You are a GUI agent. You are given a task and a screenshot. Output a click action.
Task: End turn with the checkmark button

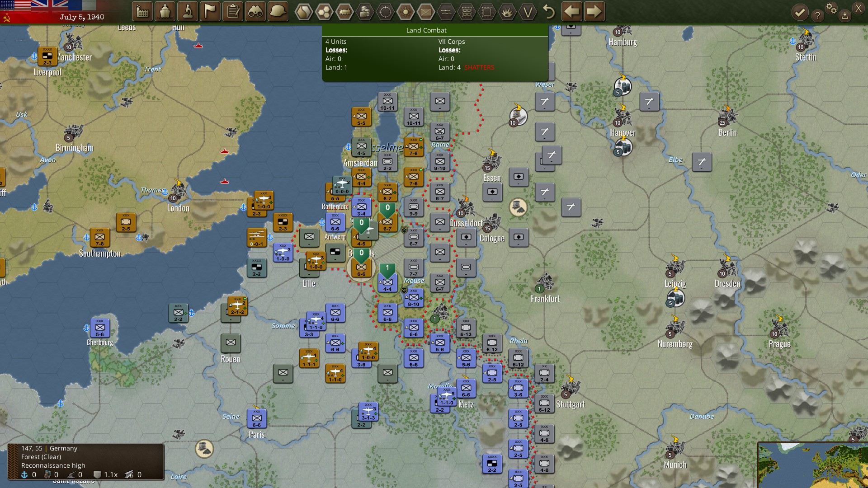click(x=800, y=12)
